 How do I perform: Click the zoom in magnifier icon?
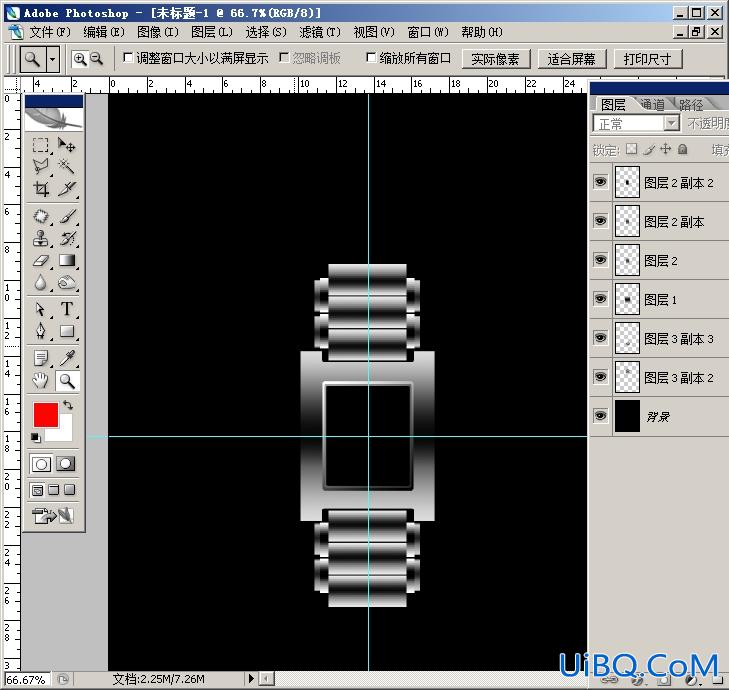(80, 59)
